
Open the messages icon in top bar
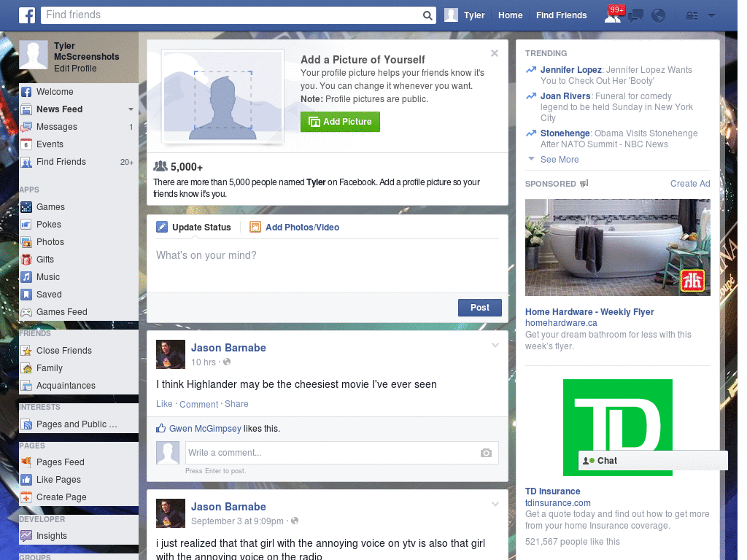tap(635, 16)
